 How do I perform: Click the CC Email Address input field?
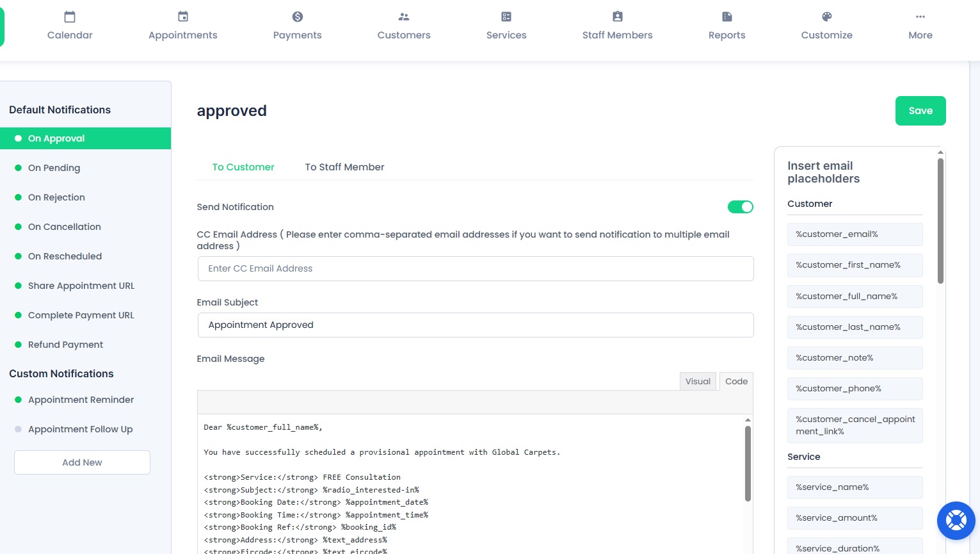coord(476,268)
